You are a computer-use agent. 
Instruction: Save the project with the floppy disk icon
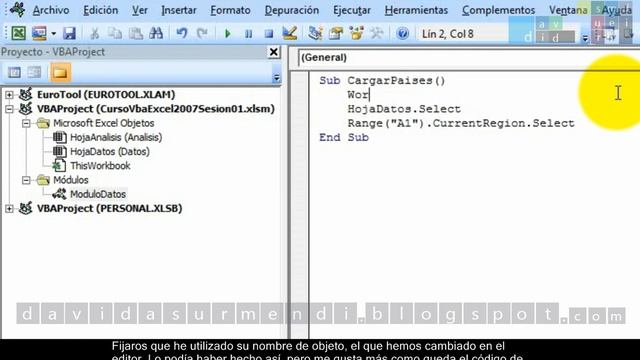pyautogui.click(x=69, y=33)
